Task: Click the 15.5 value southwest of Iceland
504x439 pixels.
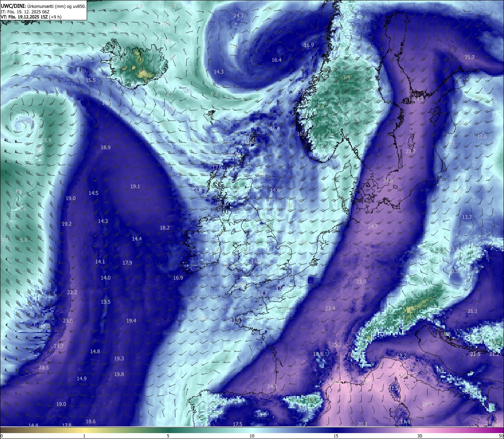Action: (x=91, y=80)
